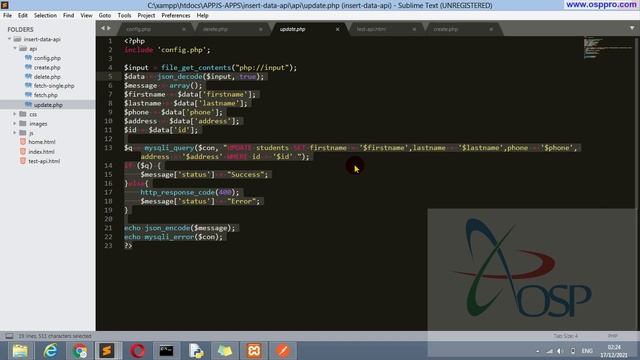This screenshot has width=640, height=360.
Task: Open the View menu
Action: [x=86, y=16]
